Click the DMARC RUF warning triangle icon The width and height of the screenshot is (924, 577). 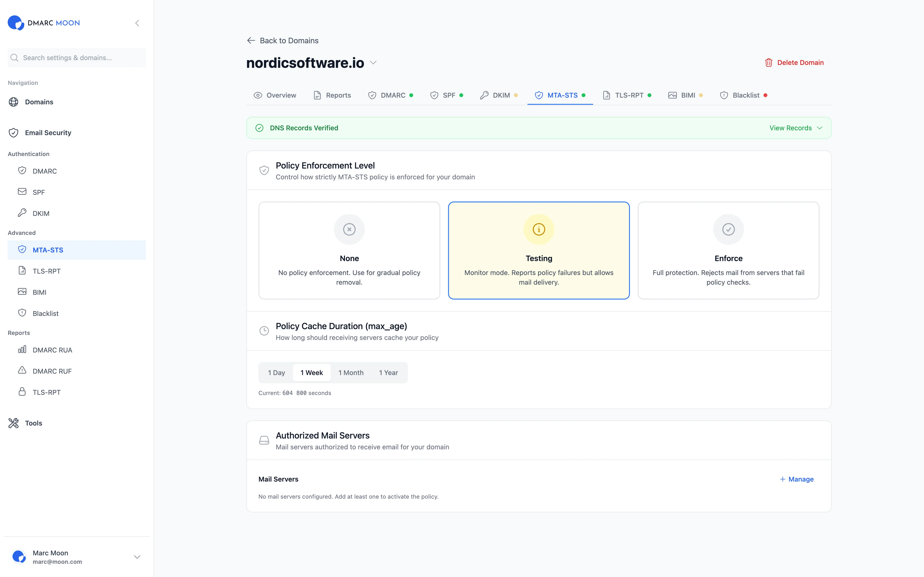point(22,370)
